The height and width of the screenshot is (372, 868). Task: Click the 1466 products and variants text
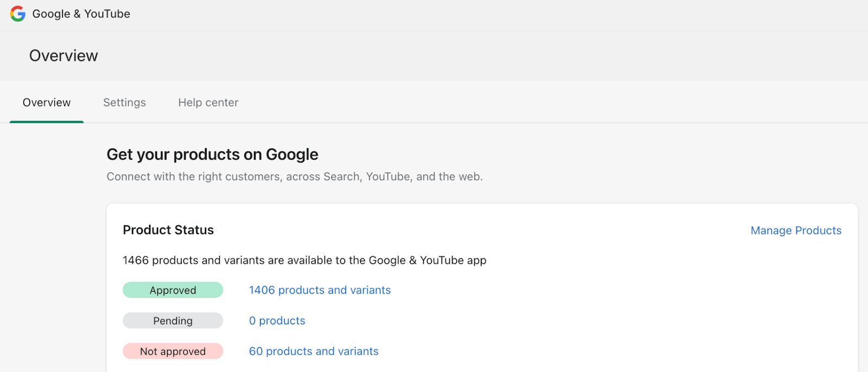coord(304,260)
